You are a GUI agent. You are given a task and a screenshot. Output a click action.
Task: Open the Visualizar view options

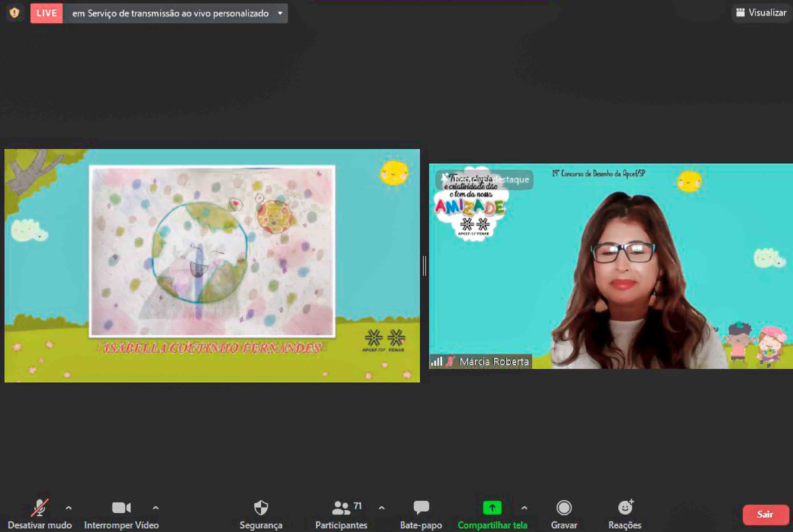761,13
